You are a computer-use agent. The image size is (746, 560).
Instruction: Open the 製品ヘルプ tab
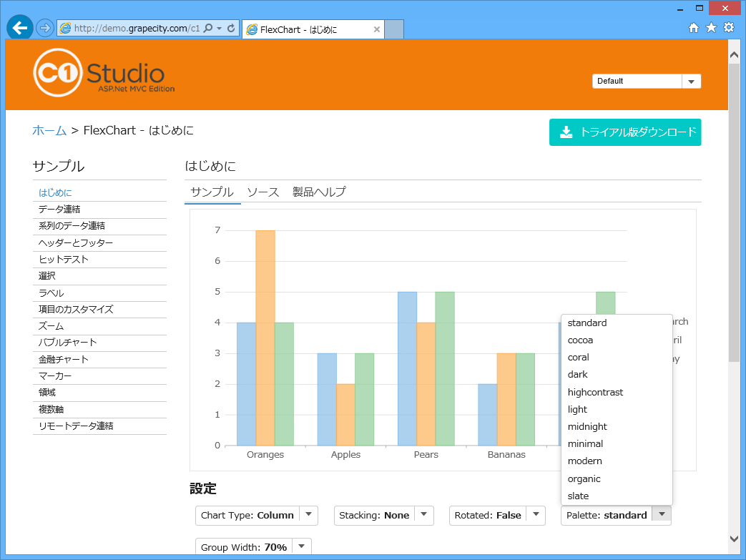click(x=319, y=192)
